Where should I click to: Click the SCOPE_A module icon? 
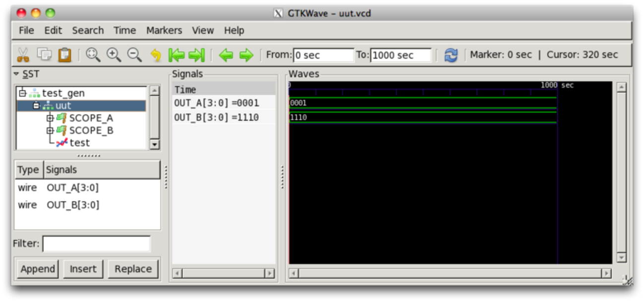pos(61,118)
